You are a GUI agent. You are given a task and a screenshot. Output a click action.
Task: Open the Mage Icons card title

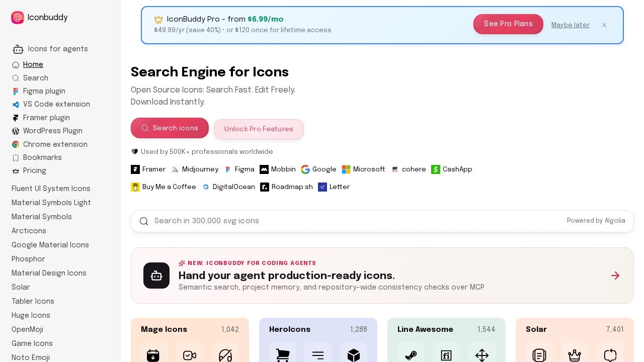[164, 329]
